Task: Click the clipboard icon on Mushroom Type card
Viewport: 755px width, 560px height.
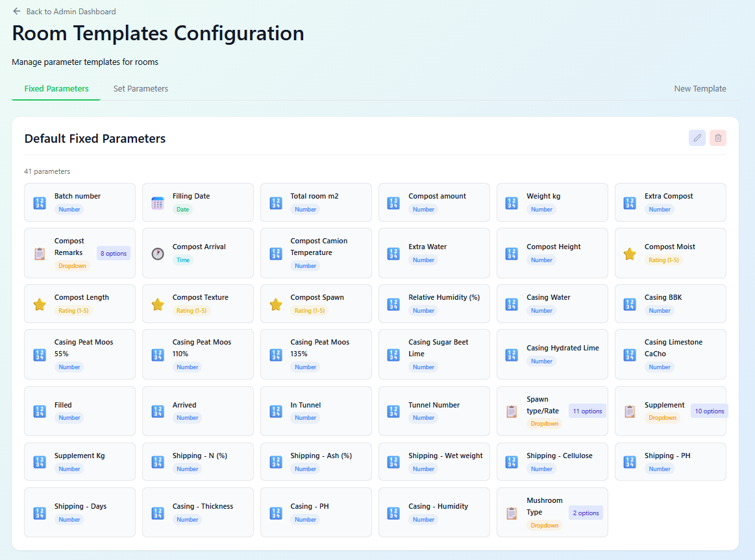Action: (x=512, y=513)
